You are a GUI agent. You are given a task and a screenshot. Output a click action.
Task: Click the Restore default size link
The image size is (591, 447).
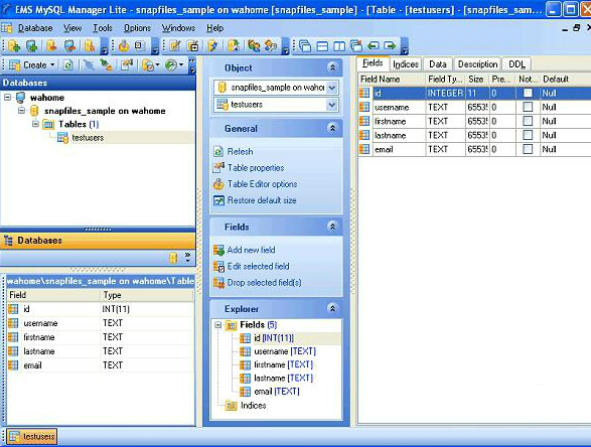[262, 200]
